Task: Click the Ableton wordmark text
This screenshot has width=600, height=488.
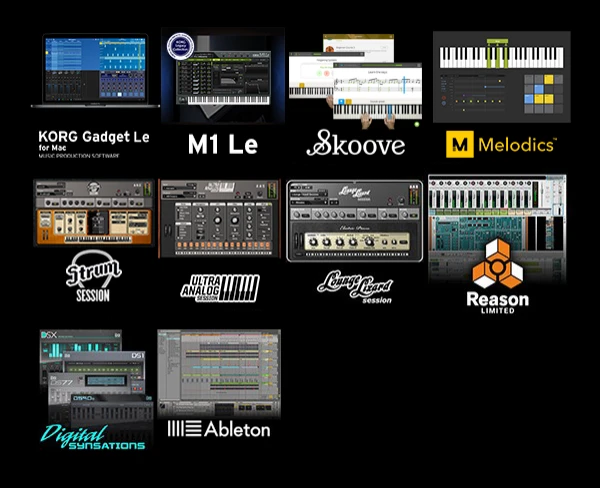Action: pyautogui.click(x=237, y=429)
